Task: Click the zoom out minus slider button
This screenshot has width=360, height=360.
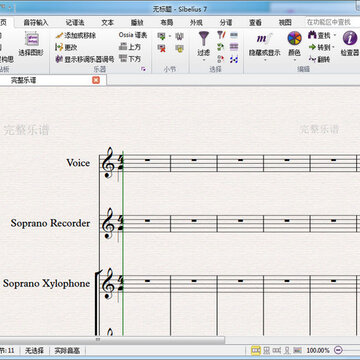Action: [x=338, y=350]
